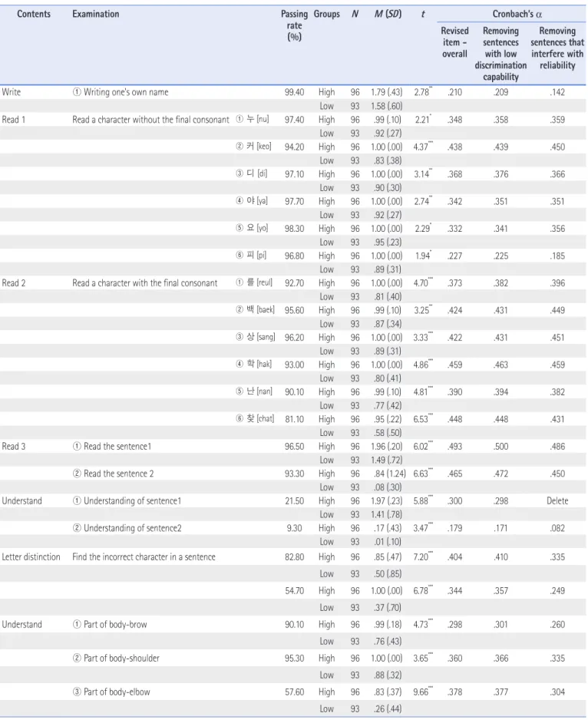Click the 'Read 3' contents label
The width and height of the screenshot is (588, 723).
click(14, 446)
